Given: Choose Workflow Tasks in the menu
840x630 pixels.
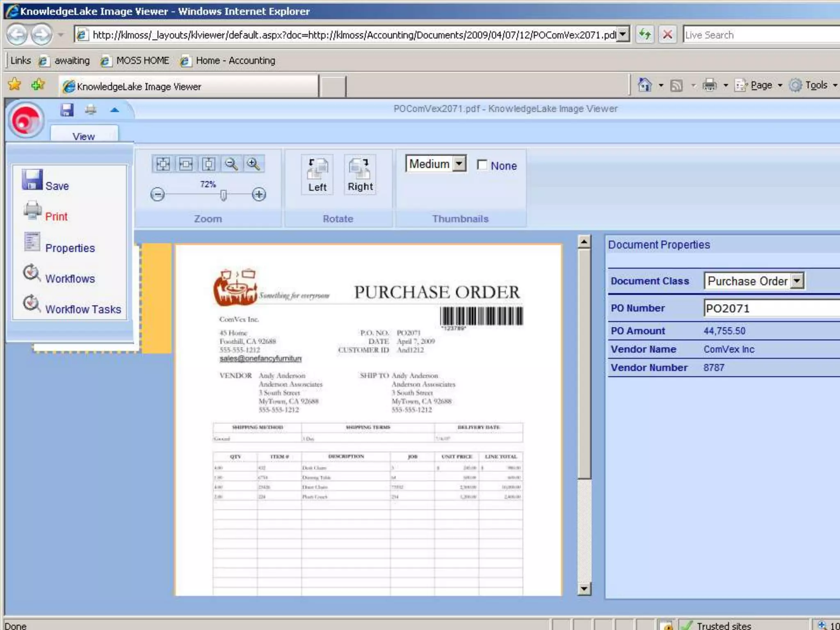Looking at the screenshot, I should coord(83,309).
